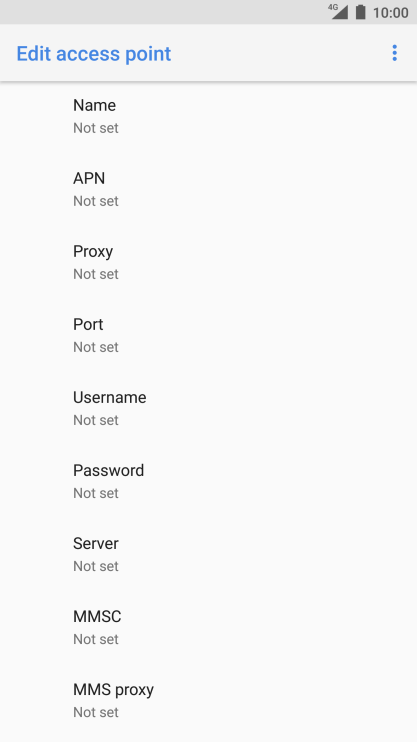Edit the Proxy field

tap(208, 262)
